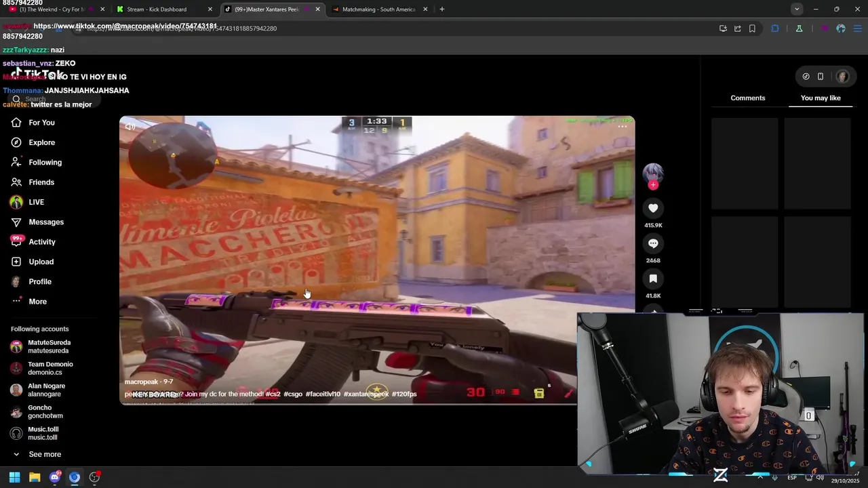This screenshot has height=488, width=868.
Task: Click the ESP language indicator
Action: [x=792, y=478]
